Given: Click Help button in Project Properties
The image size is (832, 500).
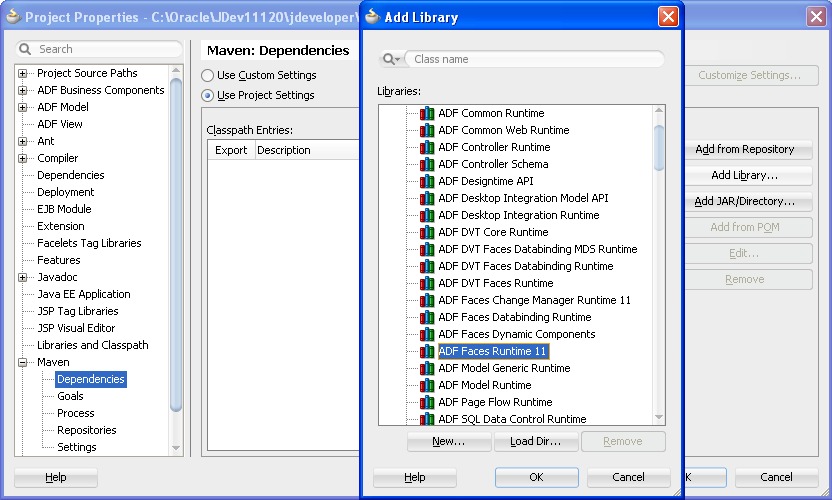Looking at the screenshot, I should coord(56,477).
